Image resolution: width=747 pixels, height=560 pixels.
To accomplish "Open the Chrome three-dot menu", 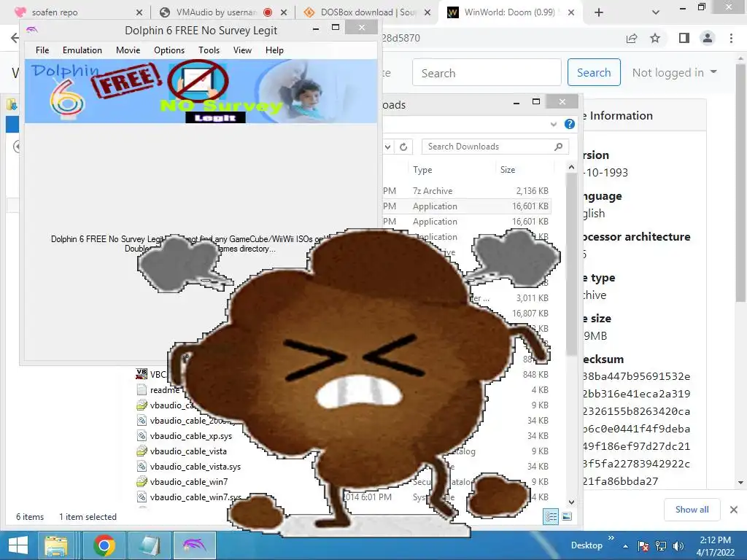I will (731, 38).
